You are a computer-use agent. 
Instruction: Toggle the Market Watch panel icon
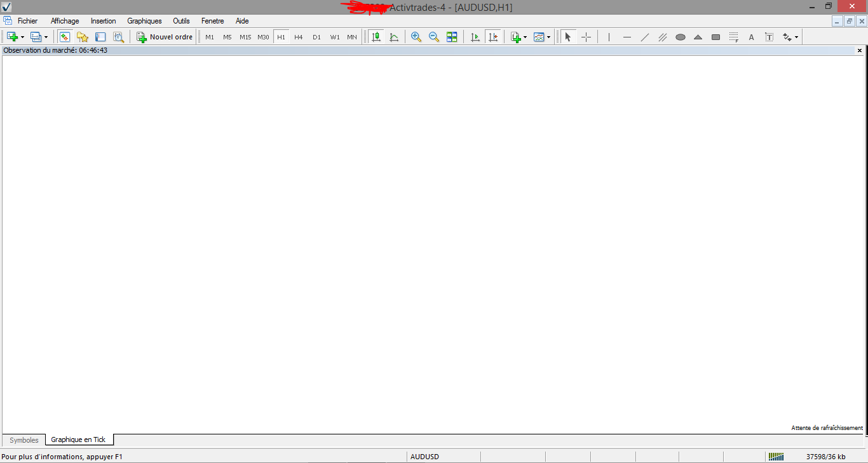point(65,37)
